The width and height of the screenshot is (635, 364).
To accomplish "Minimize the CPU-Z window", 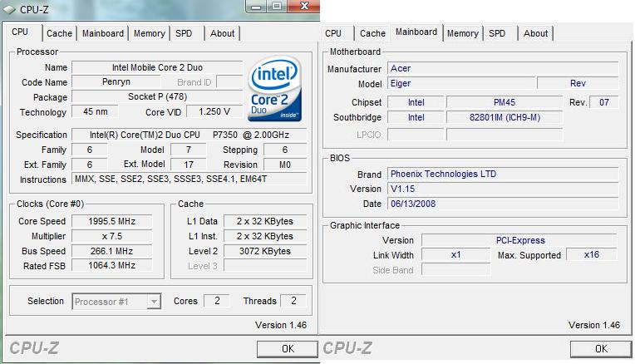I will 256,6.
